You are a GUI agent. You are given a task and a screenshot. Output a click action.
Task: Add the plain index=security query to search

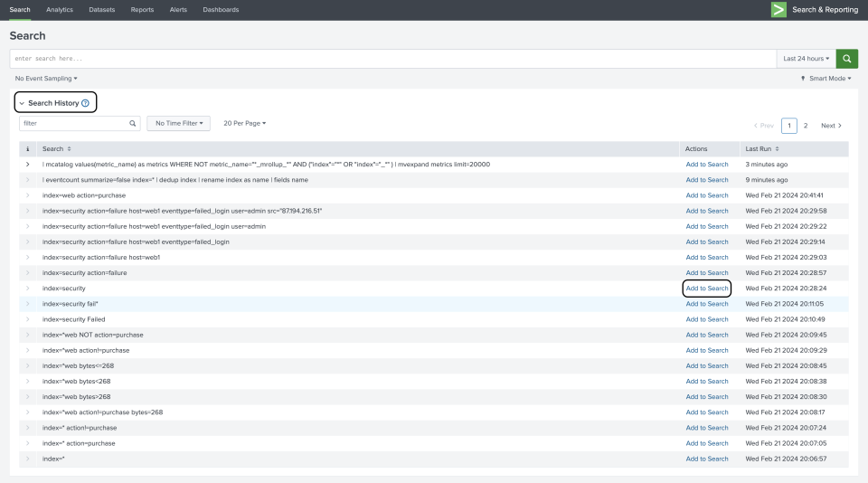707,289
